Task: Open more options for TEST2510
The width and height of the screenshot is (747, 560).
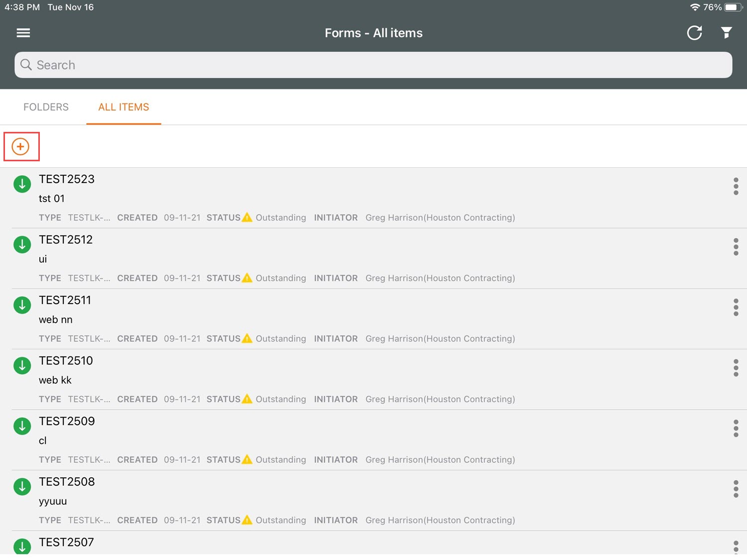Action: 736,368
